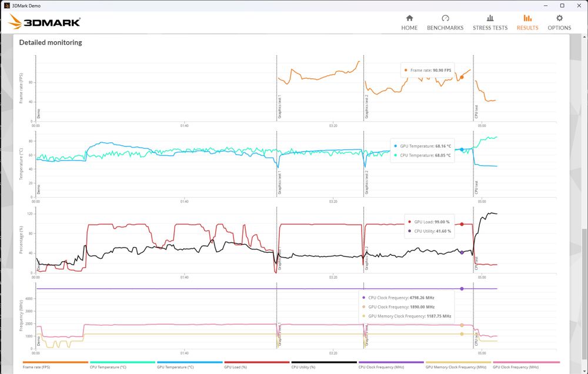Switch to STRESS TESTS tab
Viewport: 588px width, 374px height.
(x=490, y=23)
